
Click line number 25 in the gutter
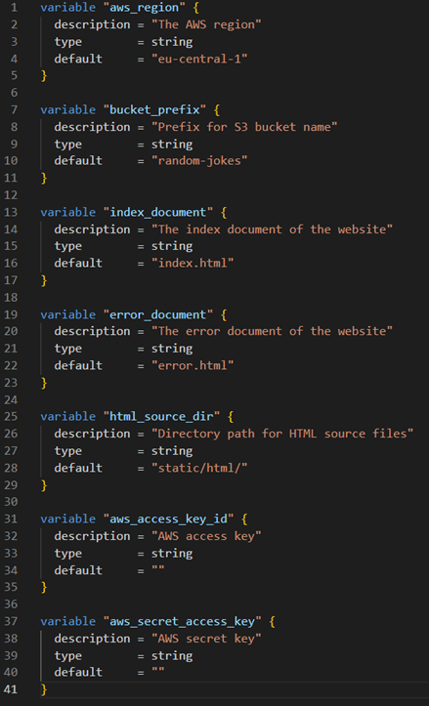11,416
